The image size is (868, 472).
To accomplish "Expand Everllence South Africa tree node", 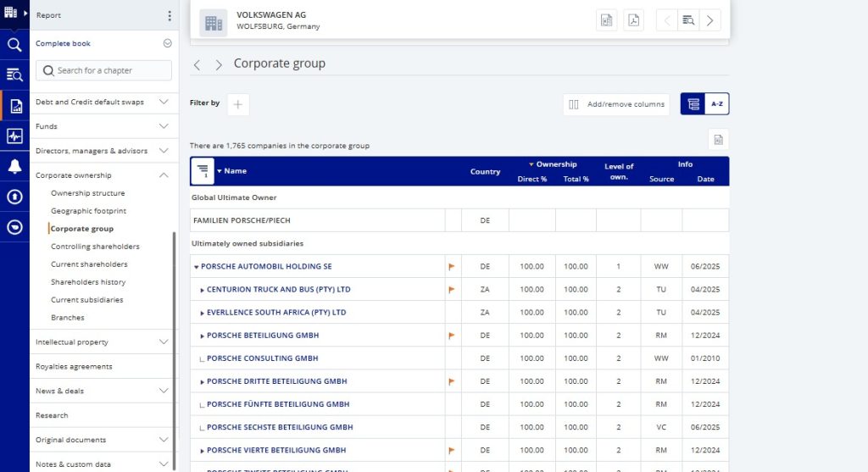I will click(202, 314).
